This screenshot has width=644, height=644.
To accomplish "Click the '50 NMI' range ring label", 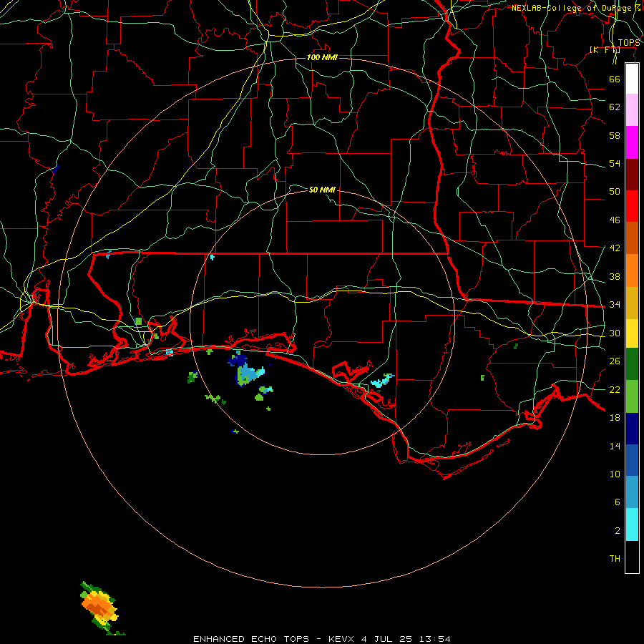I will coord(322,190).
